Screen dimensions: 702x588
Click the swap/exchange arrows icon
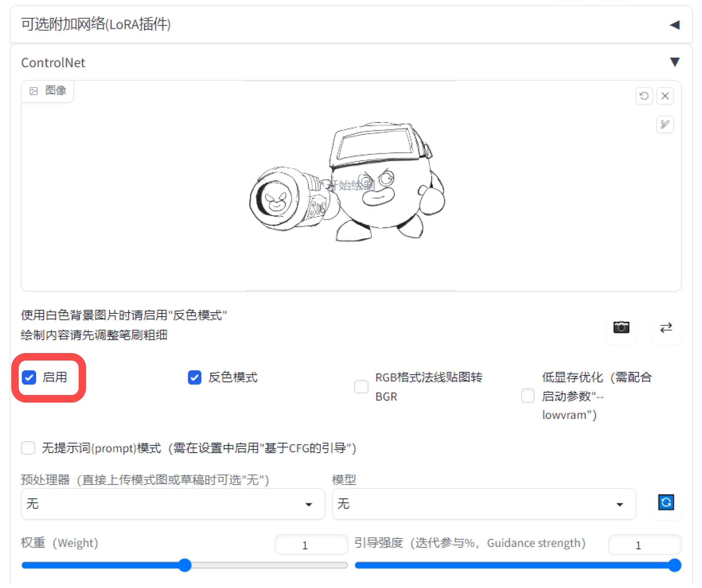[665, 328]
